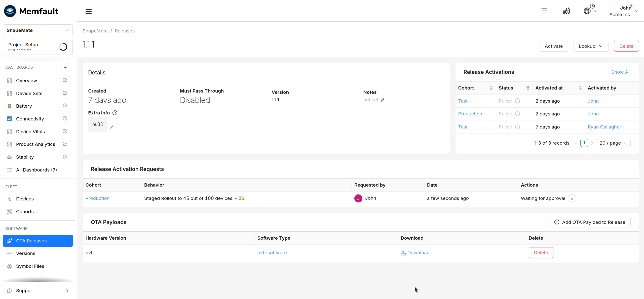Toggle pin for Stability dashboard
644x299 pixels.
[x=65, y=157]
